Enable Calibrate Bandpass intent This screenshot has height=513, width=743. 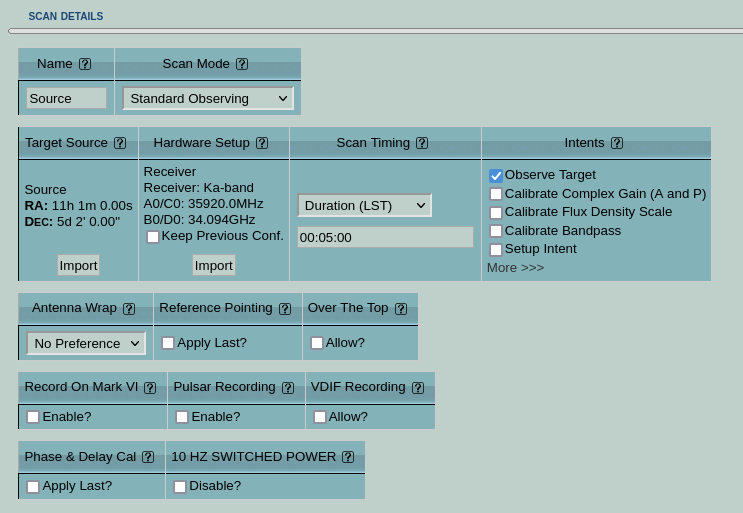click(x=496, y=231)
